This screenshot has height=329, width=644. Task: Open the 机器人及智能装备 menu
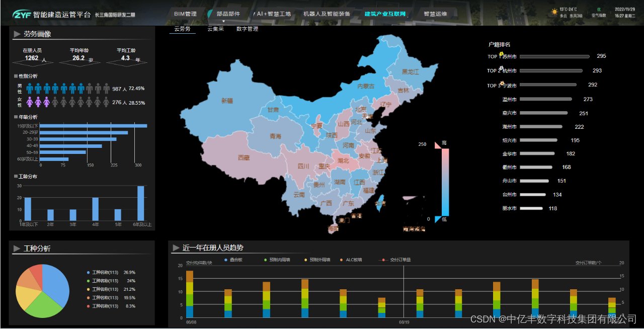[328, 14]
